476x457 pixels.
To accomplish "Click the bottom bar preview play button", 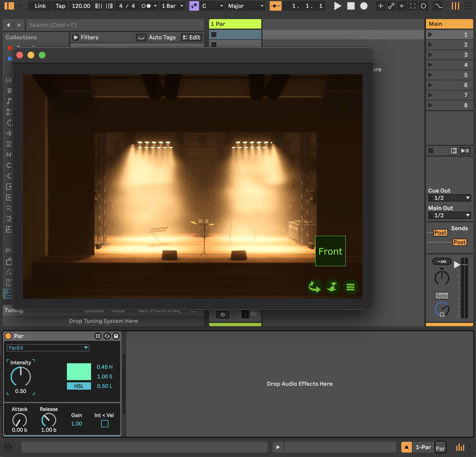I will 278,447.
